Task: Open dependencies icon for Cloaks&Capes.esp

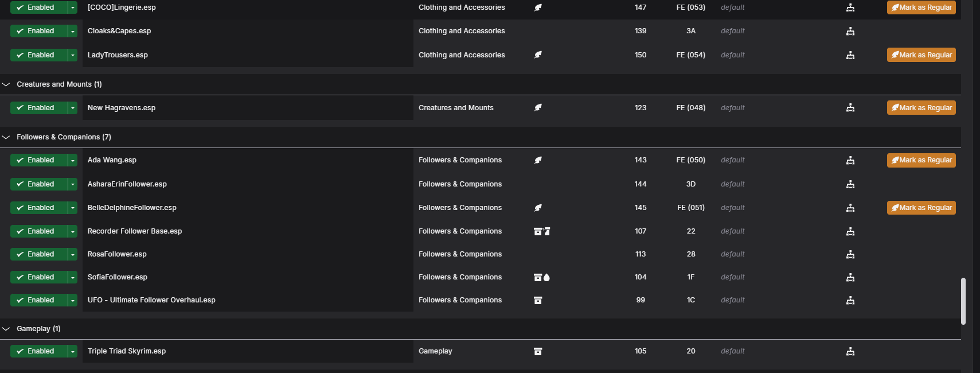Action: pos(850,31)
